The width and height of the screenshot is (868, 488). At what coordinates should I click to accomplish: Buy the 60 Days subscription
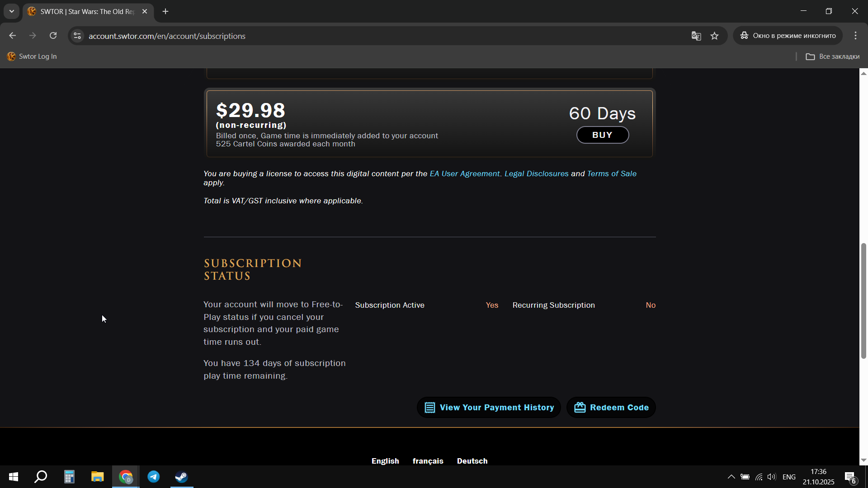(x=602, y=135)
